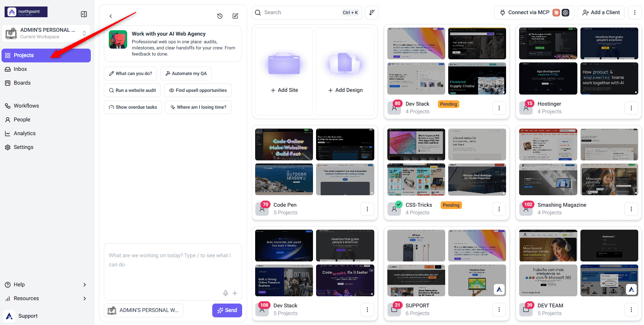Open the Admin's Personal workspace selector in chat

(144, 310)
